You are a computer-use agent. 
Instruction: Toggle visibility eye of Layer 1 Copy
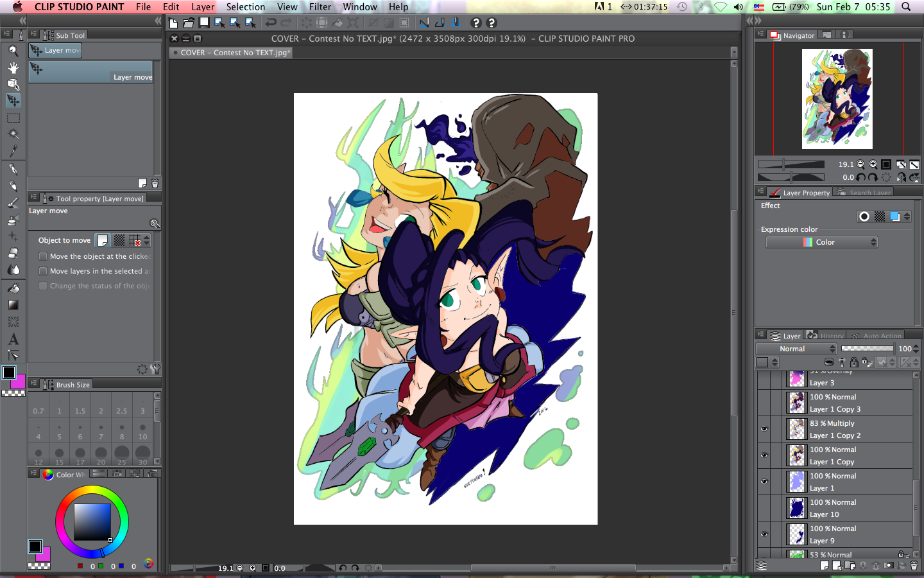pyautogui.click(x=764, y=455)
